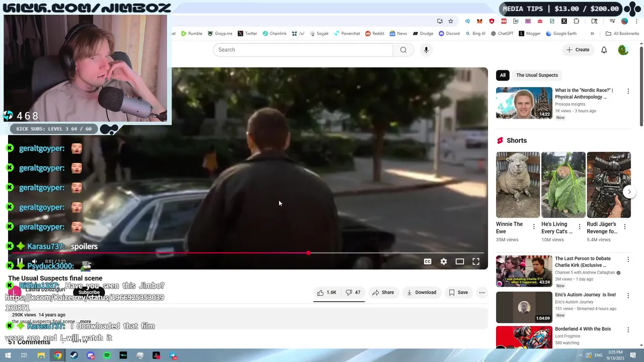The image size is (644, 362).
Task: Mute the video volume
Action: pos(34,261)
